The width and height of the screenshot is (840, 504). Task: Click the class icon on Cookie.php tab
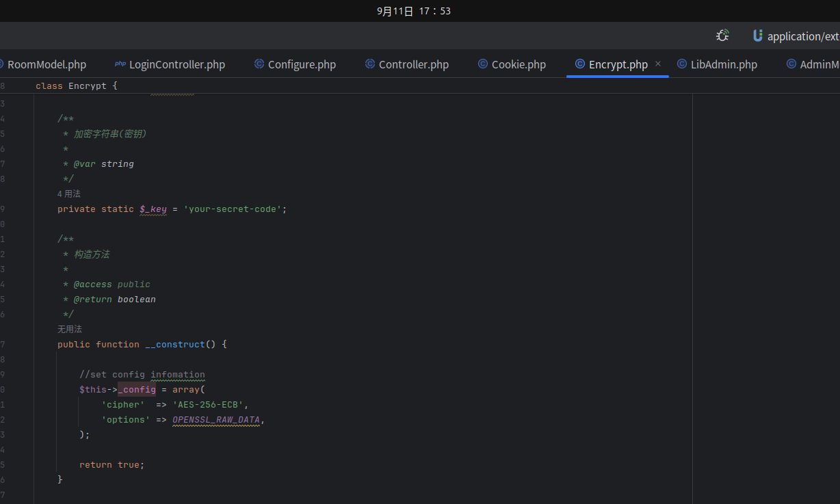click(x=483, y=64)
